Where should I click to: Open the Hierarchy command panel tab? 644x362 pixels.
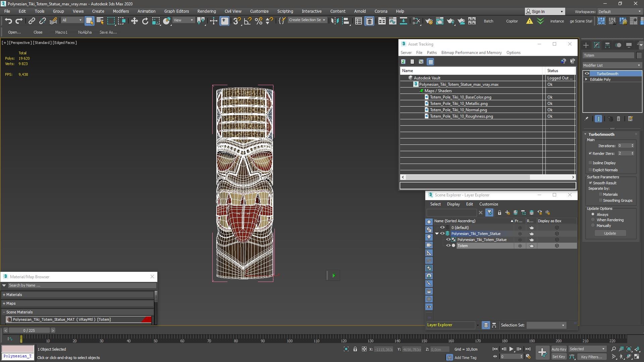point(607,45)
